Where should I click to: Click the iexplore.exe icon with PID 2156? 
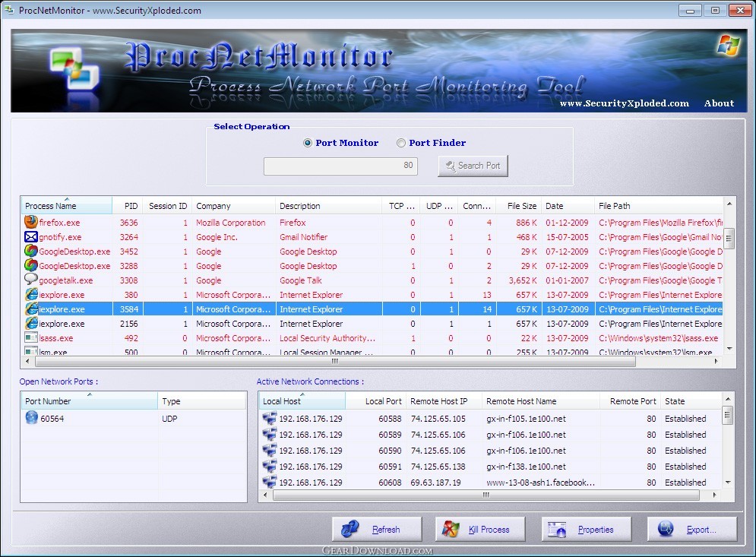pyautogui.click(x=31, y=323)
